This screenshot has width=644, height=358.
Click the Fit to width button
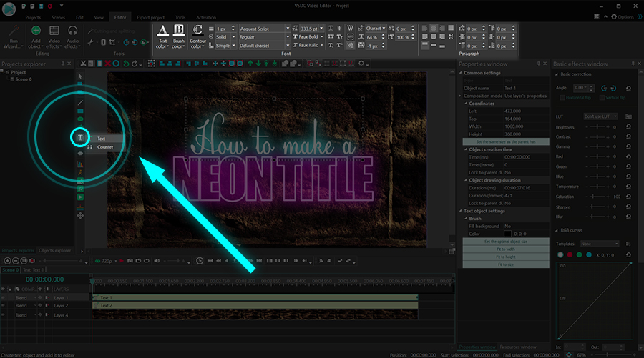tap(506, 249)
